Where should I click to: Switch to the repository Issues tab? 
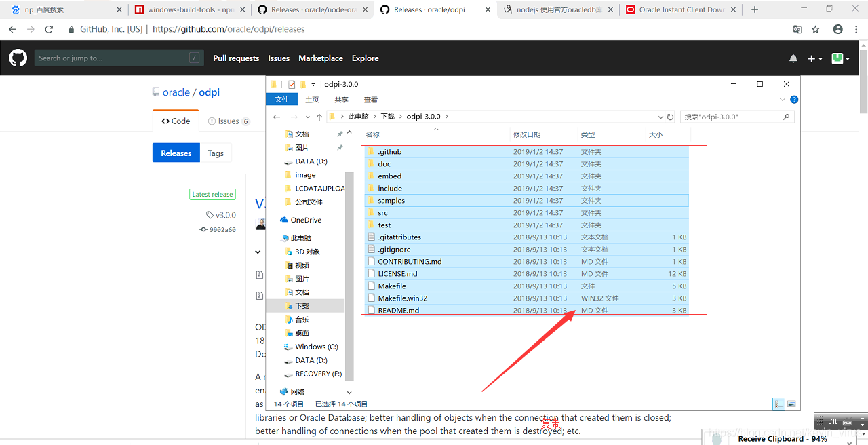(229, 121)
